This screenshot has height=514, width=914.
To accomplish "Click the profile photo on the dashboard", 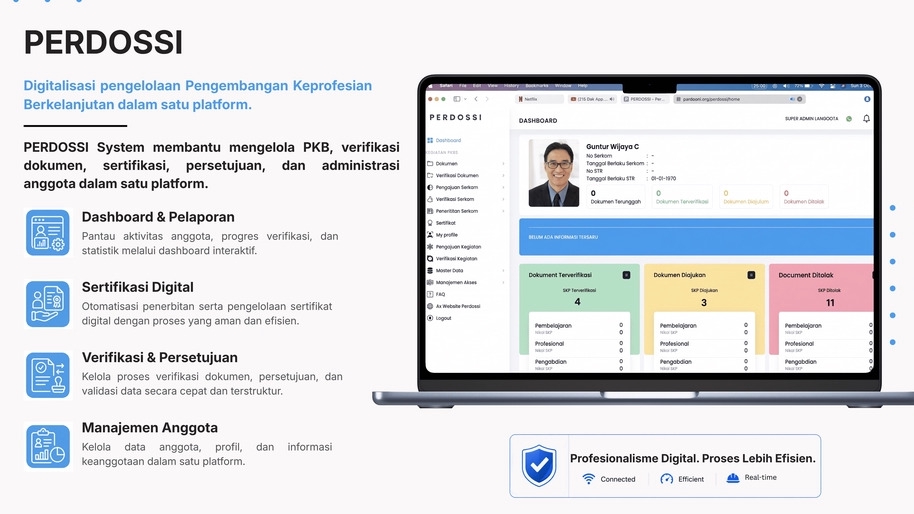I will [553, 173].
